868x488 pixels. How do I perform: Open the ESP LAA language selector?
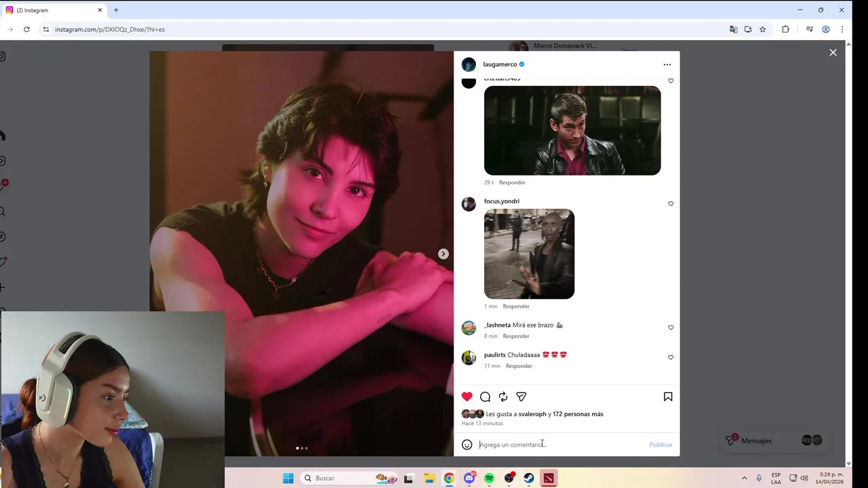pos(776,478)
